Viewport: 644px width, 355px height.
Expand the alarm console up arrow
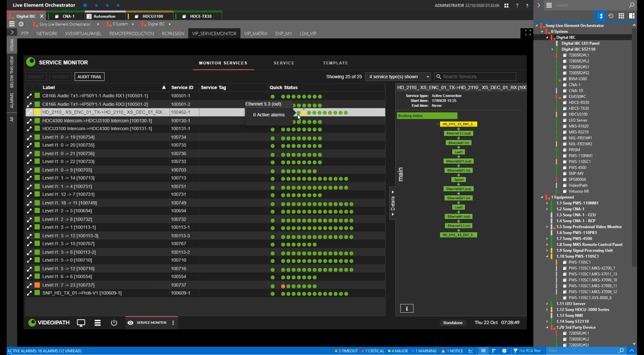click(x=632, y=351)
